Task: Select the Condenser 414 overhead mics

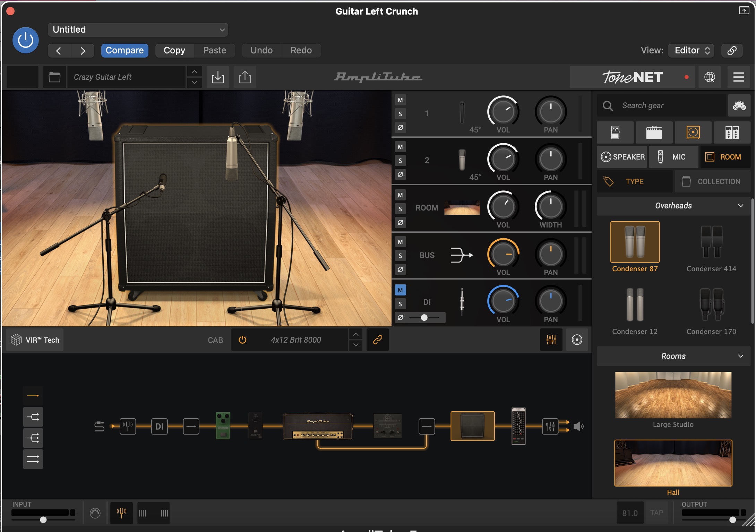Action: 711,242
